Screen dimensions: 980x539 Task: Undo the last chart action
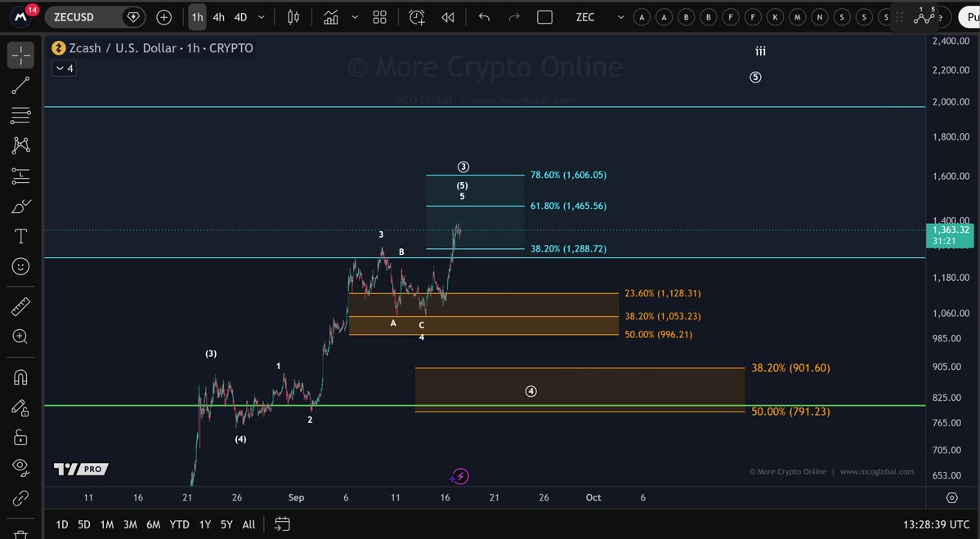(x=484, y=17)
